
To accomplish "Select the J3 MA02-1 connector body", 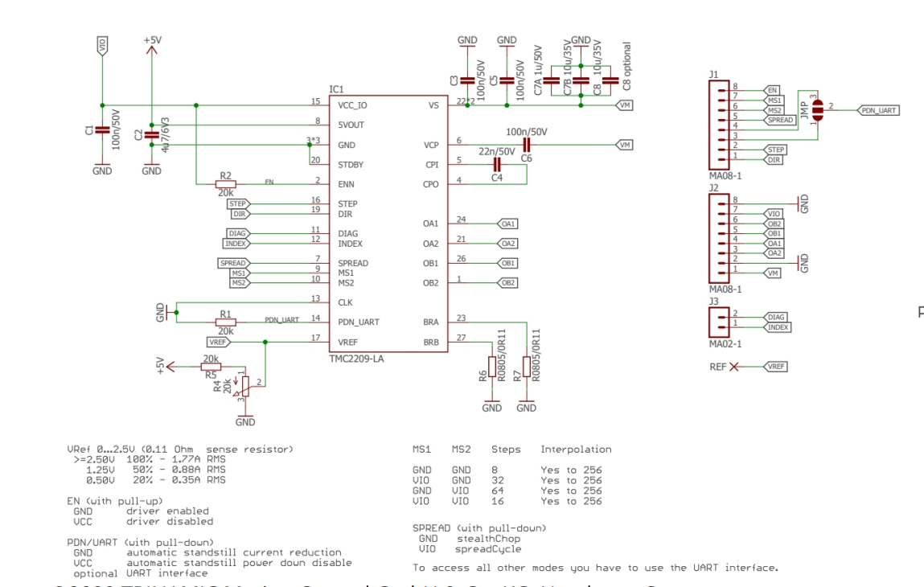I will [x=719, y=322].
